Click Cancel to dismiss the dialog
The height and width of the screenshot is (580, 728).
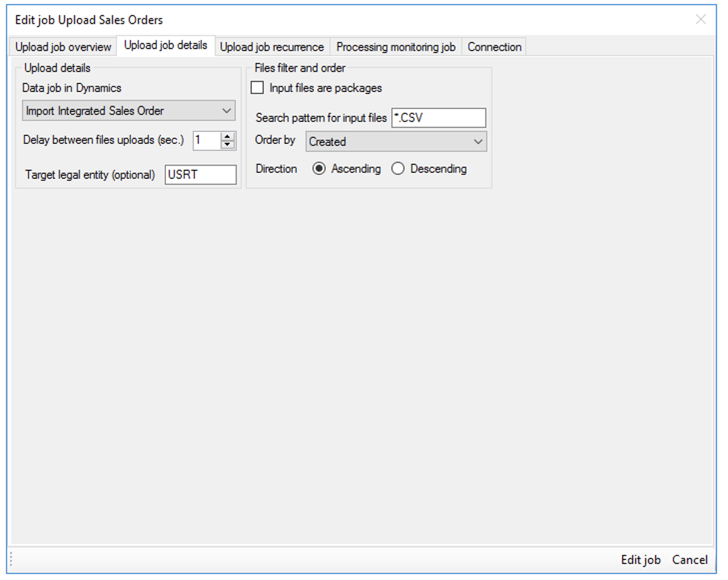(x=691, y=560)
